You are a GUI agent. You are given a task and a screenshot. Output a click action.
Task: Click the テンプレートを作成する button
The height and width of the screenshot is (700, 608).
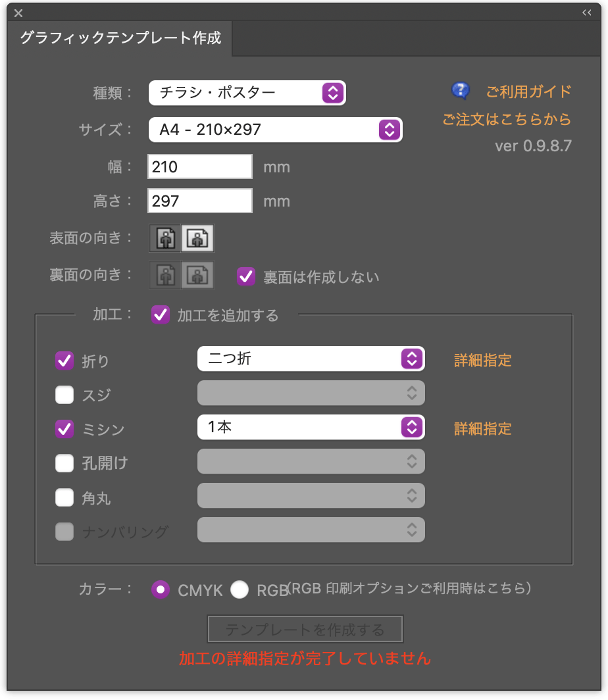(x=305, y=630)
